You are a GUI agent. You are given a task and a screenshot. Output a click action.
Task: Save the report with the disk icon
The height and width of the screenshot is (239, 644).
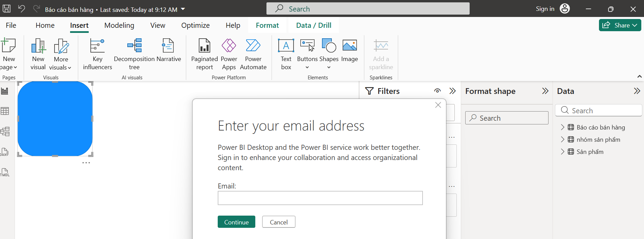[6, 9]
